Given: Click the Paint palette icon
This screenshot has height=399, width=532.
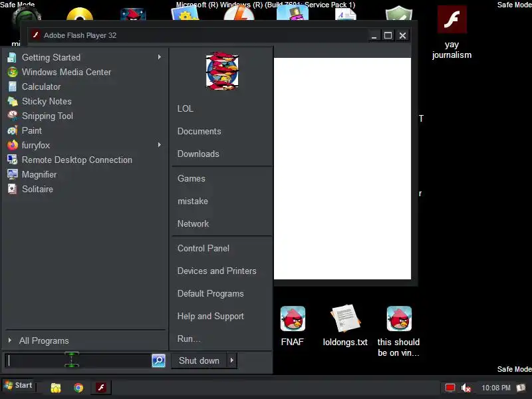Looking at the screenshot, I should (x=13, y=130).
